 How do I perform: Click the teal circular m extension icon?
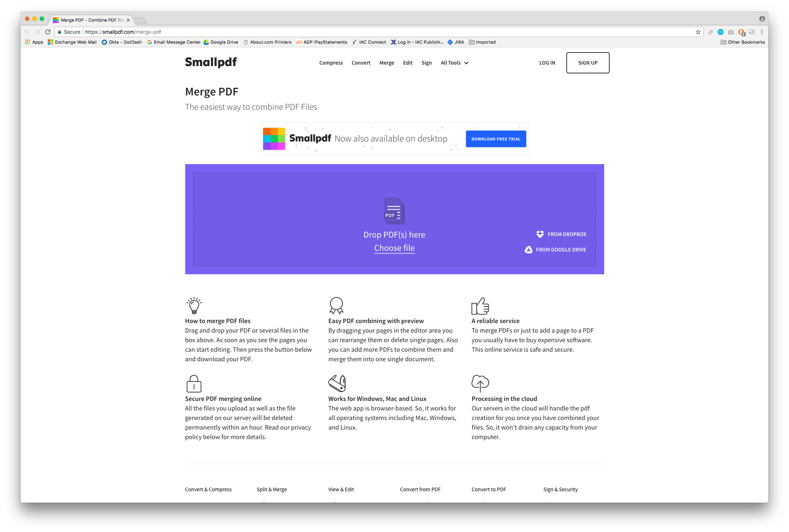(x=721, y=32)
